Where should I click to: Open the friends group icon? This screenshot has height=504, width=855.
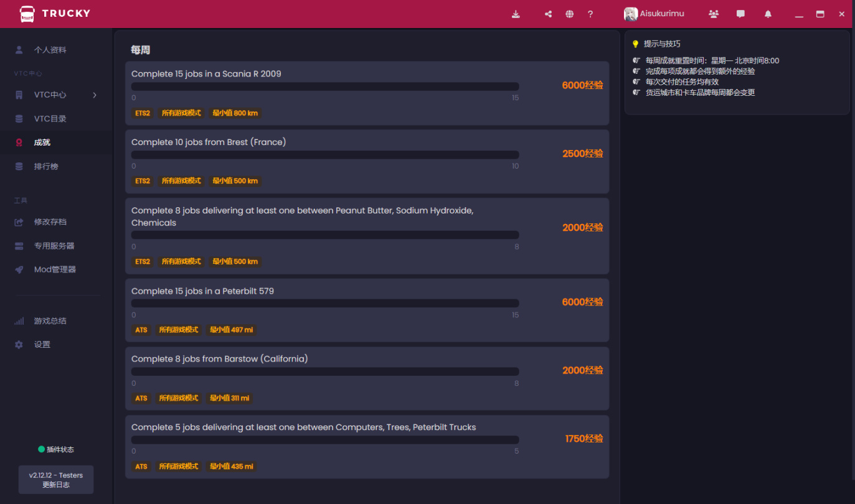714,14
